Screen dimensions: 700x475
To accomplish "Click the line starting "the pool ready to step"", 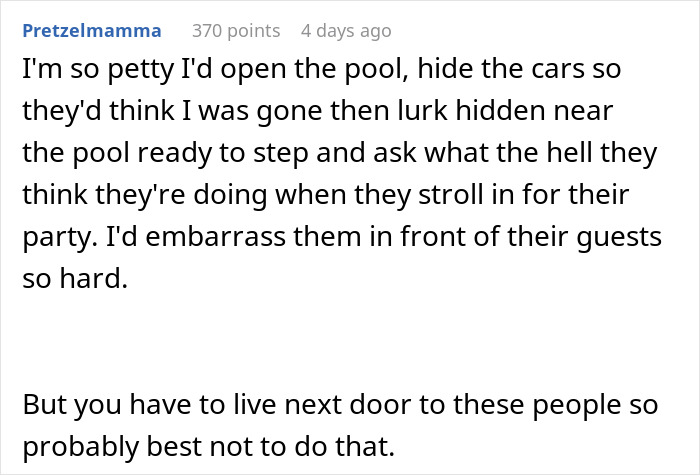I will point(340,153).
